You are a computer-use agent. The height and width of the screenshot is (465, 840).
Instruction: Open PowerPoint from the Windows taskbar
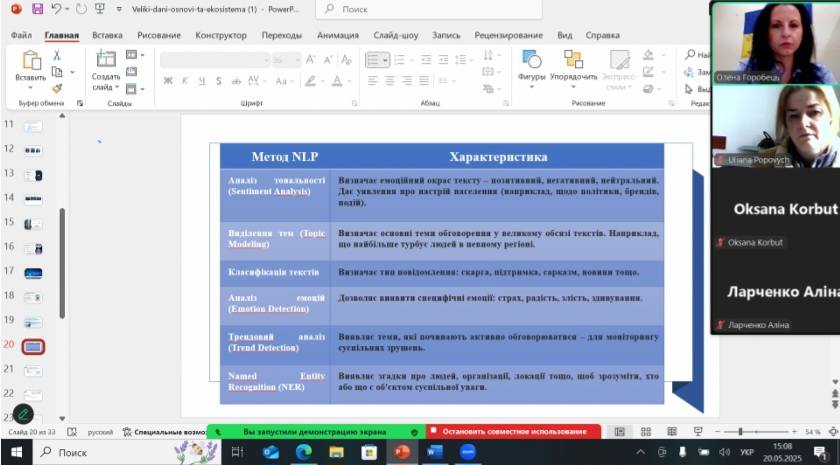tap(402, 452)
